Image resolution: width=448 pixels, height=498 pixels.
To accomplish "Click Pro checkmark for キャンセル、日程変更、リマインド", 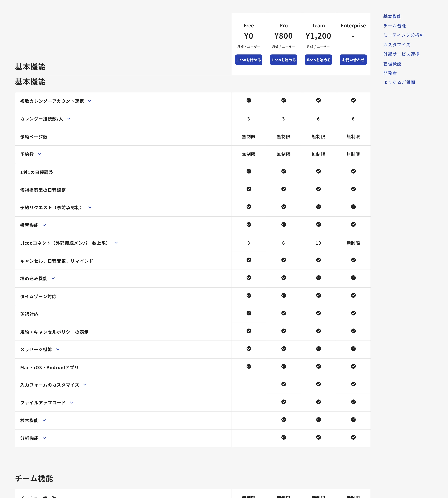I will click(x=284, y=260).
